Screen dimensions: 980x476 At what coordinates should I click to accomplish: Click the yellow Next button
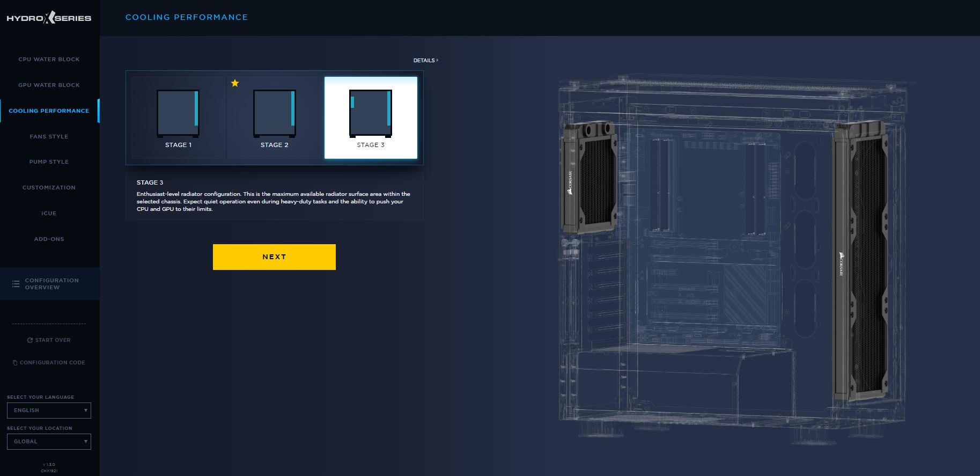274,257
